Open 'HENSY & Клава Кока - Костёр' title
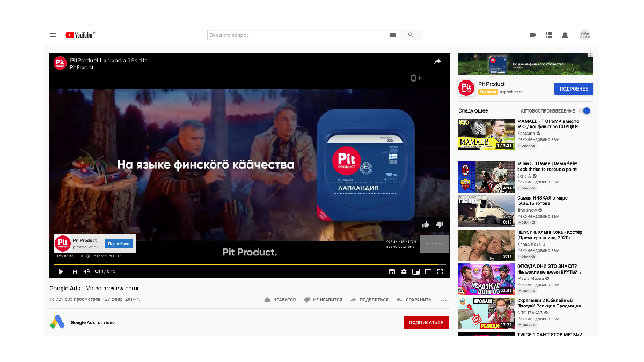644x362 pixels. (550, 235)
